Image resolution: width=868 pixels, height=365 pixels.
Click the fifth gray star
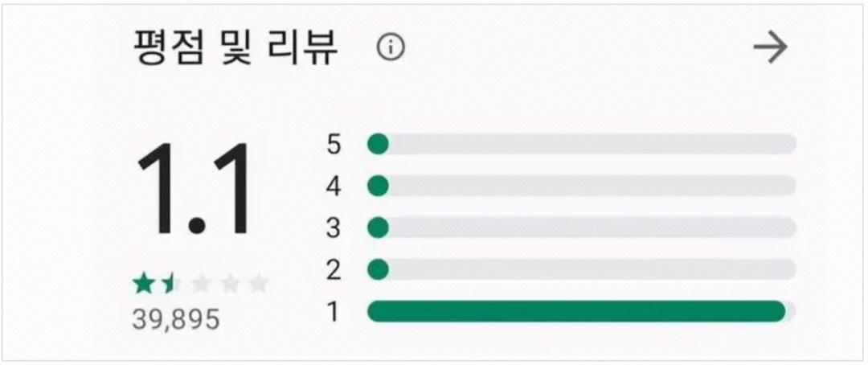tap(258, 283)
